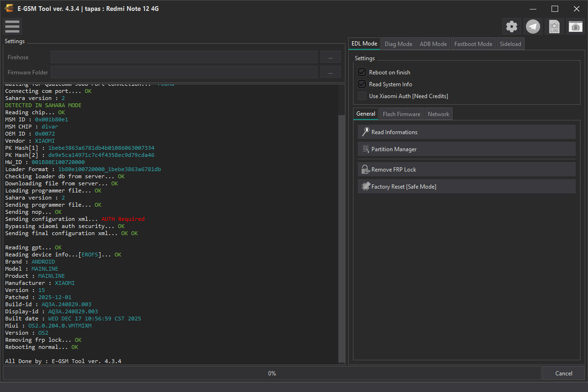Select the EDL Mode tab
Viewport: 588px width, 392px height.
[364, 44]
